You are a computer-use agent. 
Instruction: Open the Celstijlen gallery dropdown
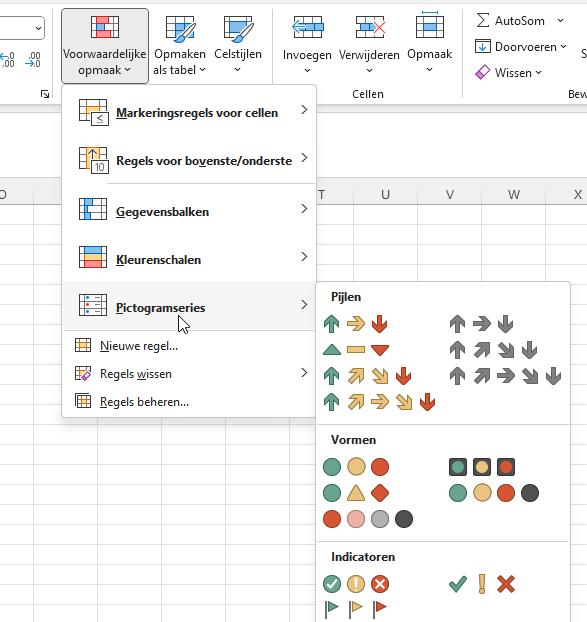click(238, 46)
